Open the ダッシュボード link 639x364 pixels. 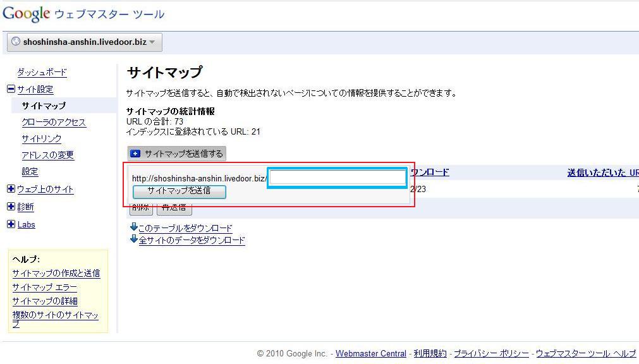pyautogui.click(x=42, y=72)
